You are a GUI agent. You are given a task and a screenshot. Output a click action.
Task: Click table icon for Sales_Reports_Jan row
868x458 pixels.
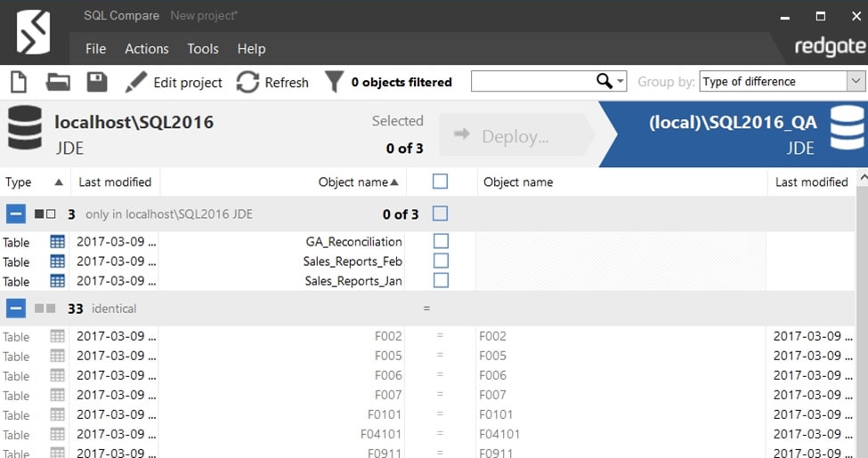[57, 281]
